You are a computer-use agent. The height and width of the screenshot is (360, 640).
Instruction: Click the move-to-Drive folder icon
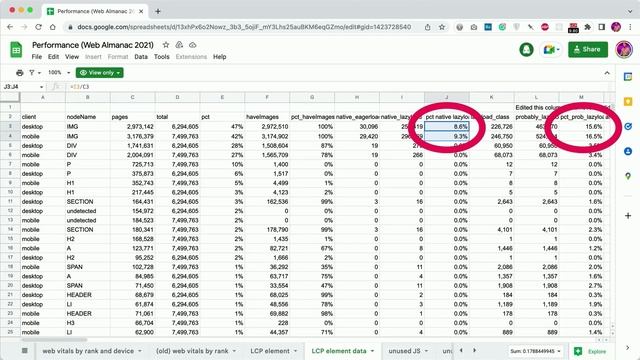[179, 45]
